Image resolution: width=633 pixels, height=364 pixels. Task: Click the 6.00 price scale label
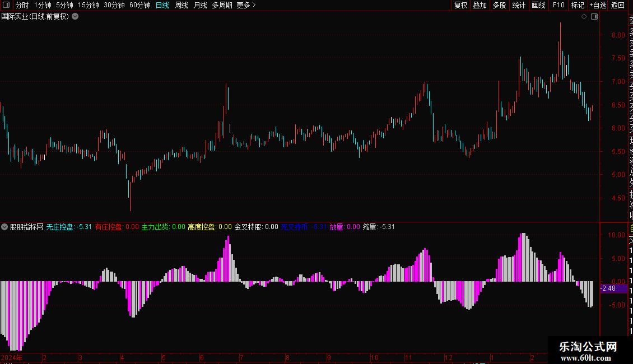[618, 128]
